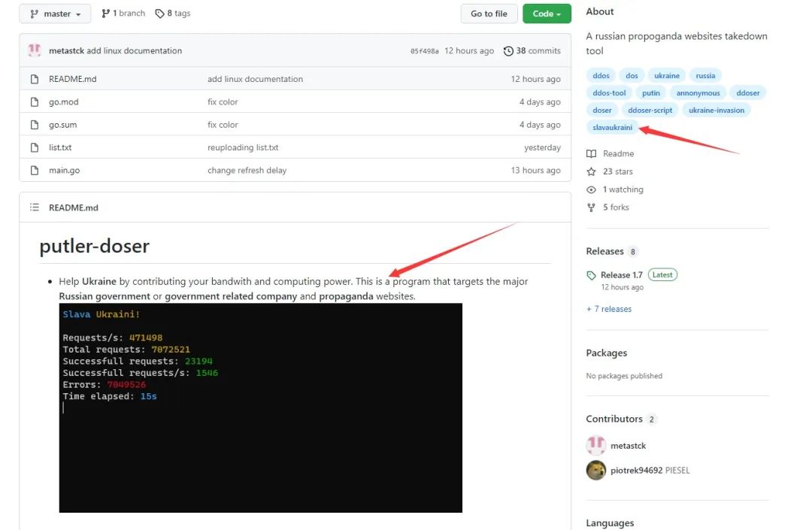This screenshot has height=530, width=812.
Task: Open Release 1.7 latest release
Action: 621,275
